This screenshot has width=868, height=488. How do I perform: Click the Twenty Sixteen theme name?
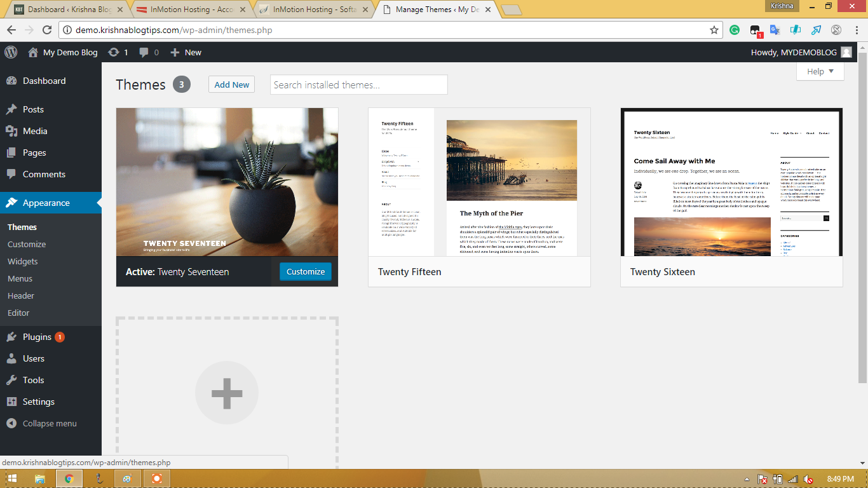(663, 271)
